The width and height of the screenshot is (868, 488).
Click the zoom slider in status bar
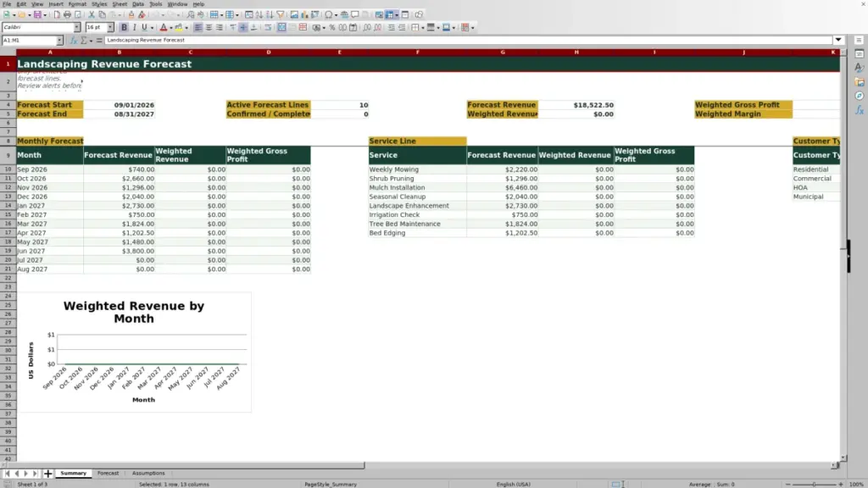814,484
